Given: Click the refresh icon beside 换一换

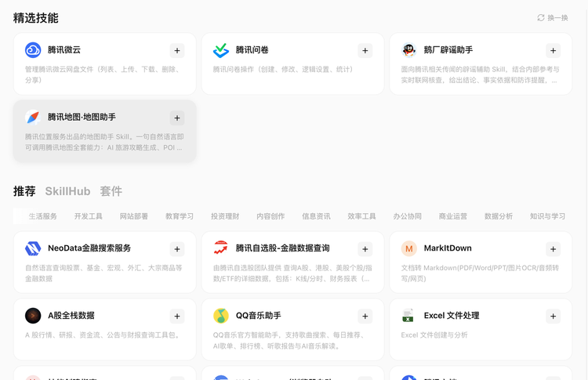Looking at the screenshot, I should (x=541, y=17).
